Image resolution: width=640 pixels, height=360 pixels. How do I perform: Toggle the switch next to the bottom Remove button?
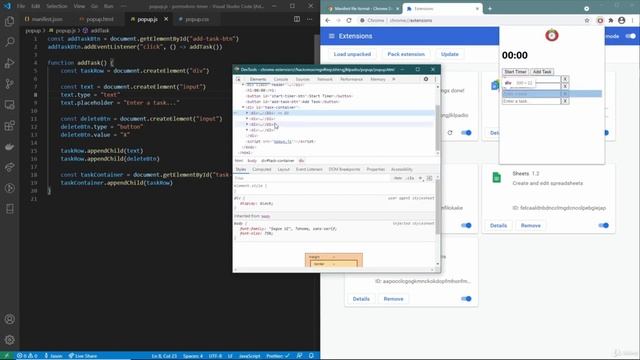point(466,299)
